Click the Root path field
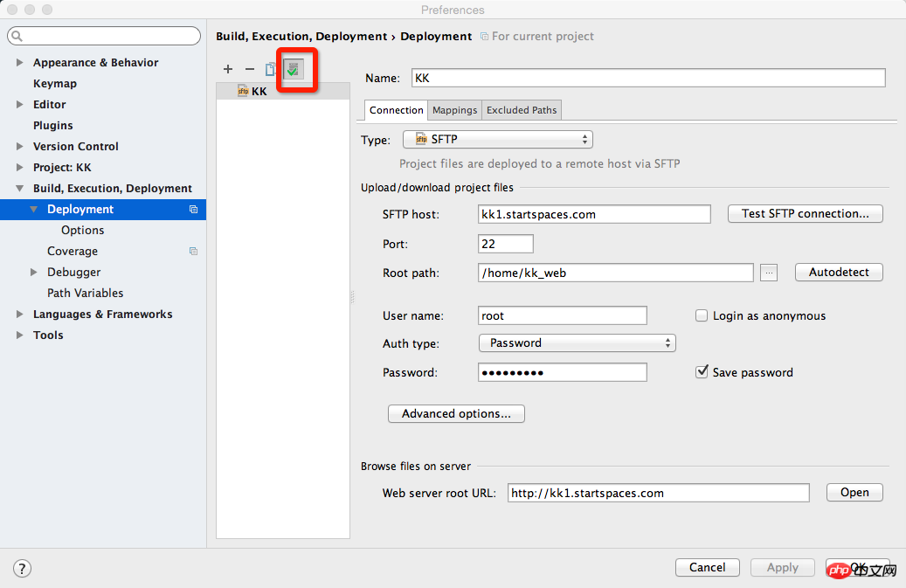 coord(615,273)
